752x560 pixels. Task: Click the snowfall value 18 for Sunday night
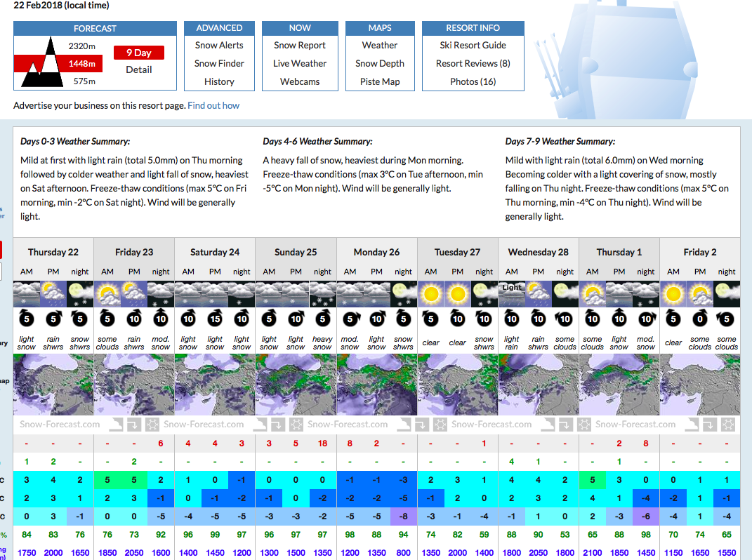322,444
